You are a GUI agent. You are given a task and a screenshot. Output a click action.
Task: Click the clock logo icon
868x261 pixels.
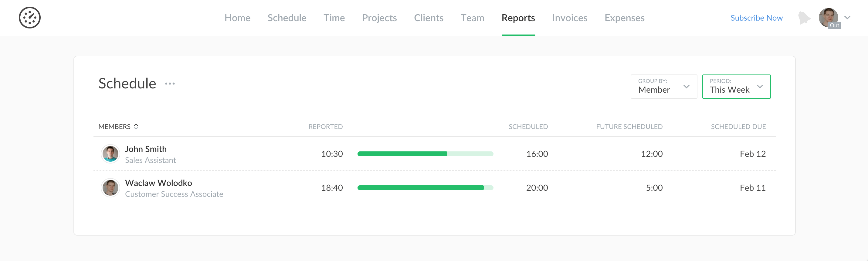point(30,18)
